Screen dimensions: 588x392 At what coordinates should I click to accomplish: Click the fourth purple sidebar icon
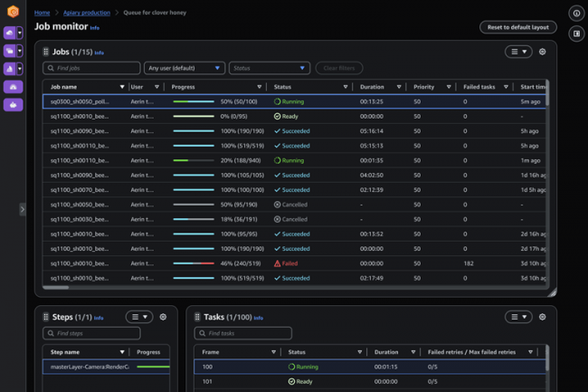pos(13,87)
